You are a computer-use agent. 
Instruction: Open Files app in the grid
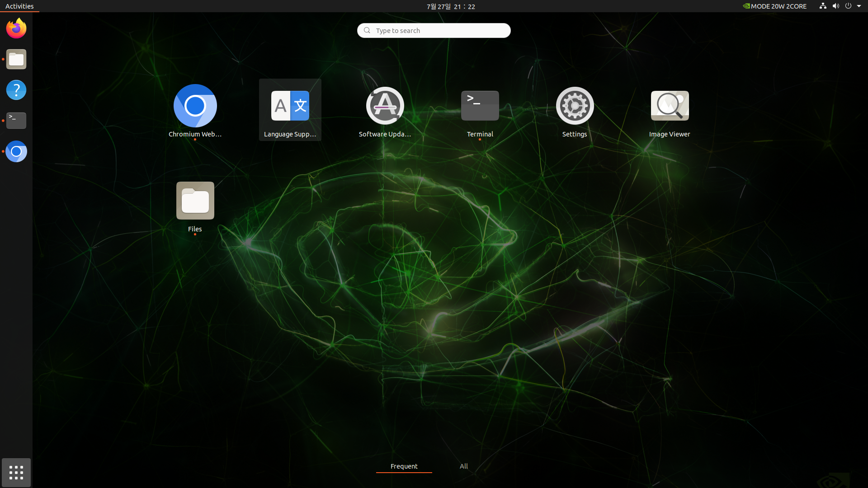[195, 201]
